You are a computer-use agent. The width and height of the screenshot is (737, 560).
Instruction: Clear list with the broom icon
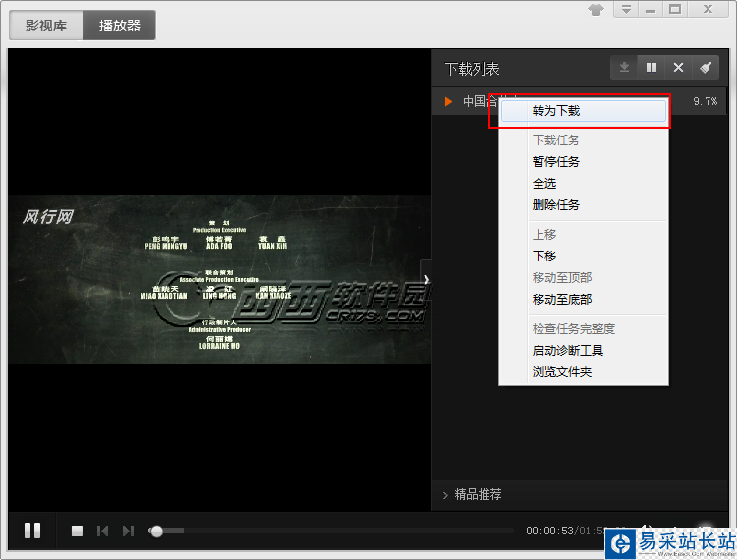coord(705,68)
